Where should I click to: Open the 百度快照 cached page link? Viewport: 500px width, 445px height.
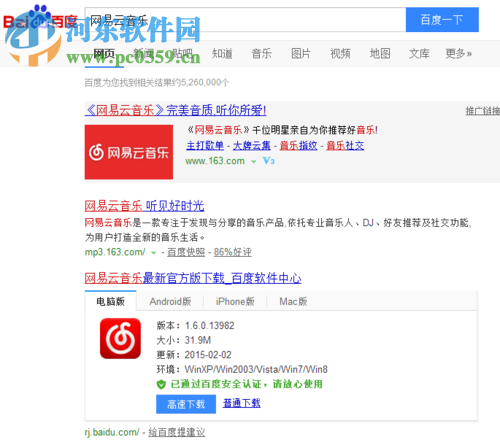coord(186,252)
